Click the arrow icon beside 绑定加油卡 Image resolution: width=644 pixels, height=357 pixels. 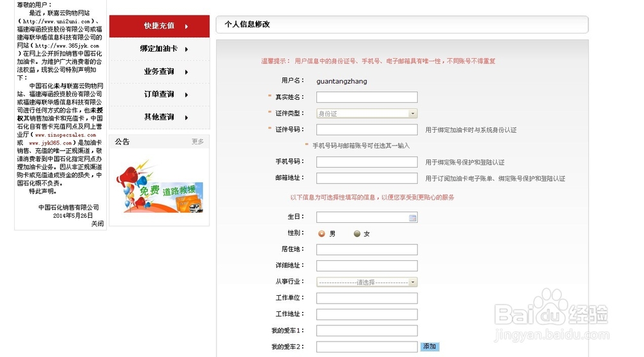tap(187, 50)
